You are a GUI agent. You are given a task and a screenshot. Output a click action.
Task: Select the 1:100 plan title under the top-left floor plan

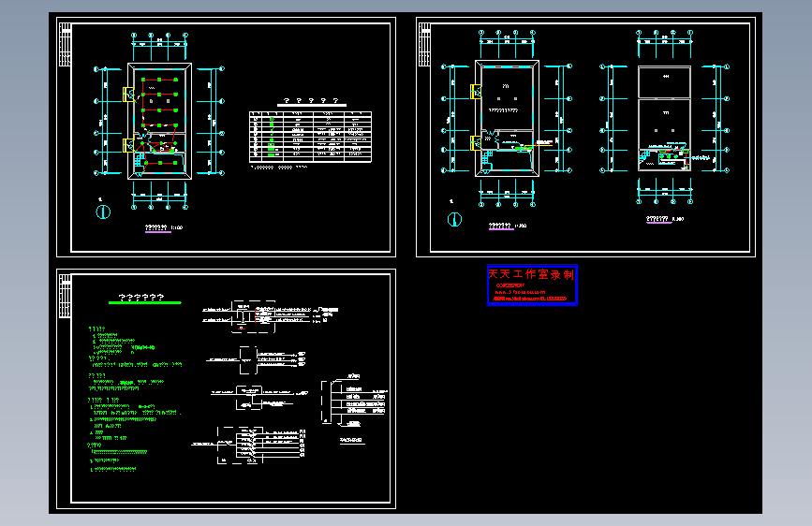point(164,227)
